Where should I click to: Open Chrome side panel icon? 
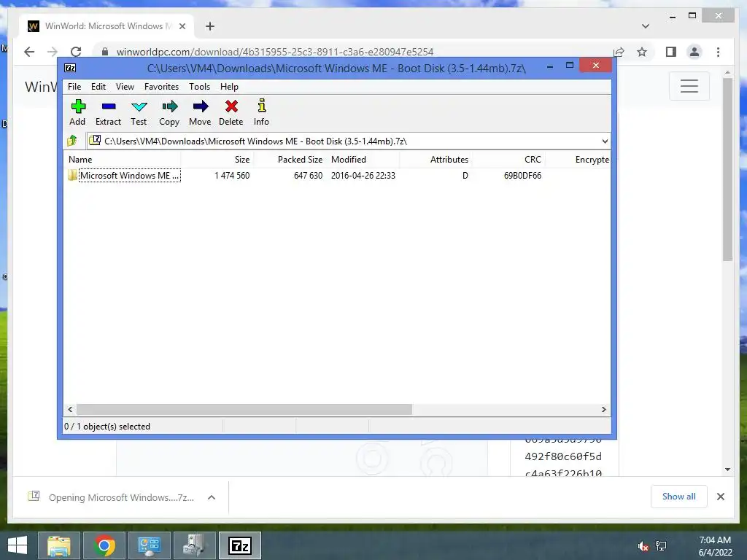(x=671, y=52)
